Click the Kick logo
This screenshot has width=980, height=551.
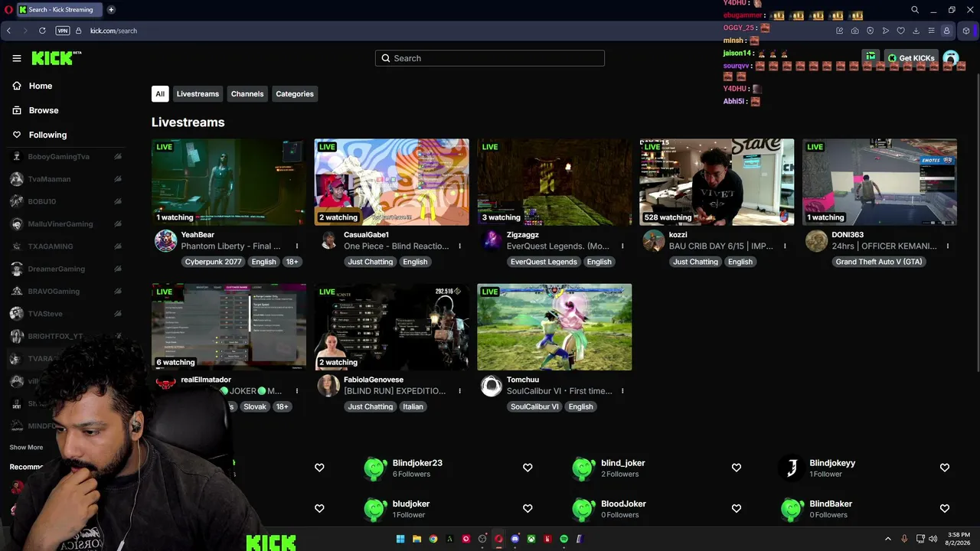pos(56,58)
